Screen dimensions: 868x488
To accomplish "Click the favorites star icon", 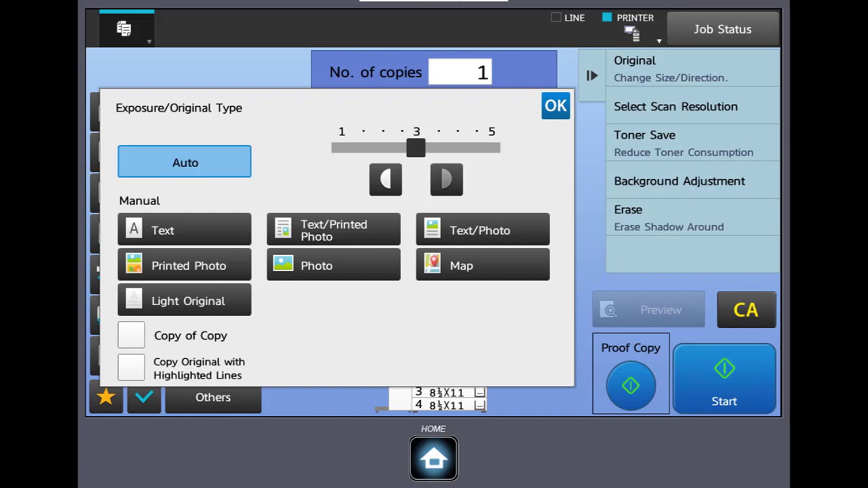I will pyautogui.click(x=106, y=397).
